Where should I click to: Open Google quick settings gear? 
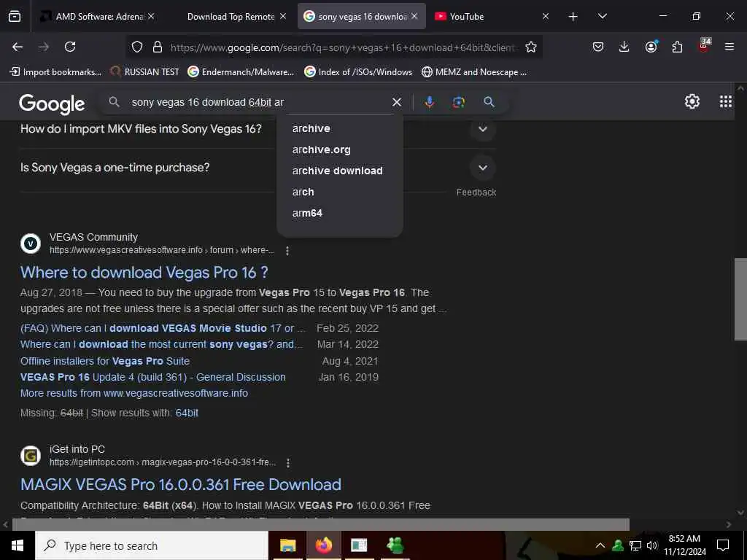tap(692, 101)
